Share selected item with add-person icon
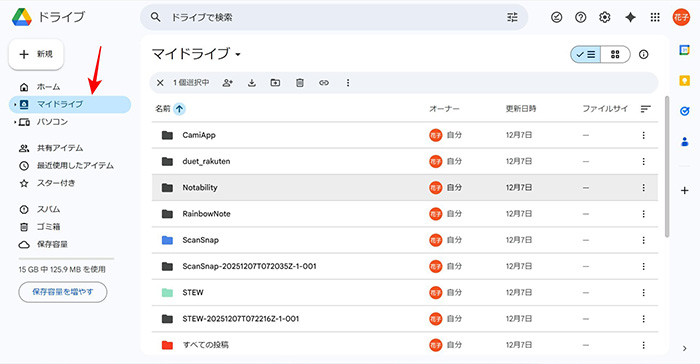 coord(228,83)
